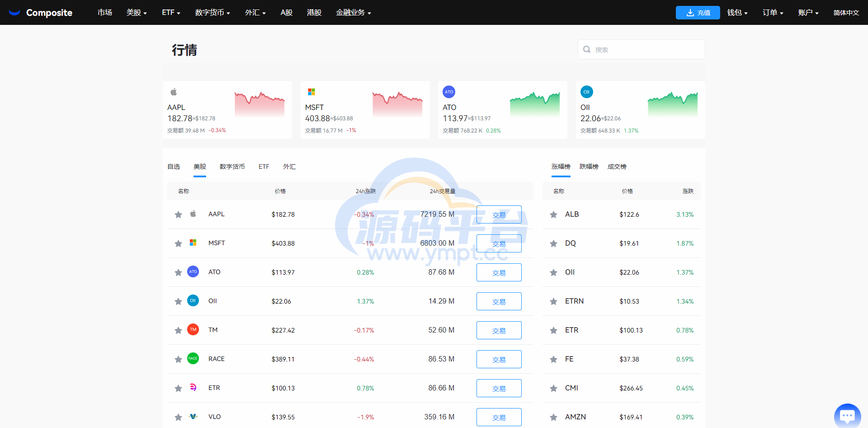Click the Microsoft icon in MSFT row
Screen dimensions: 868x428
click(x=193, y=243)
